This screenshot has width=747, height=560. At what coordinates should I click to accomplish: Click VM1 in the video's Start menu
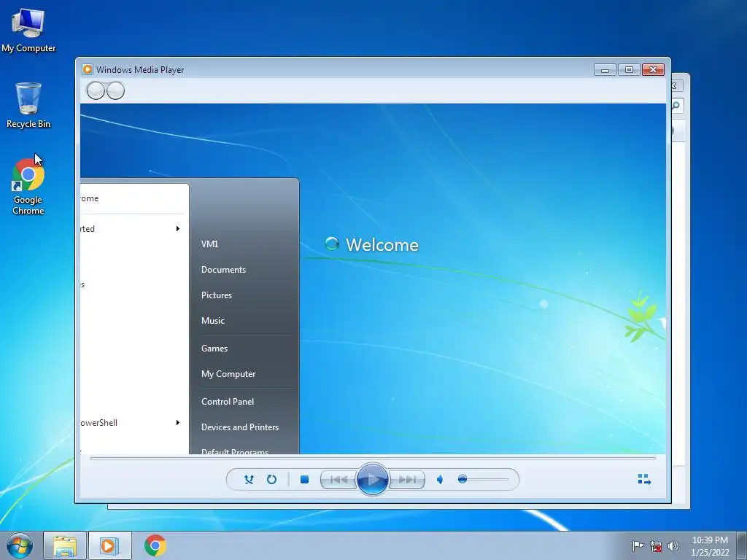tap(209, 244)
